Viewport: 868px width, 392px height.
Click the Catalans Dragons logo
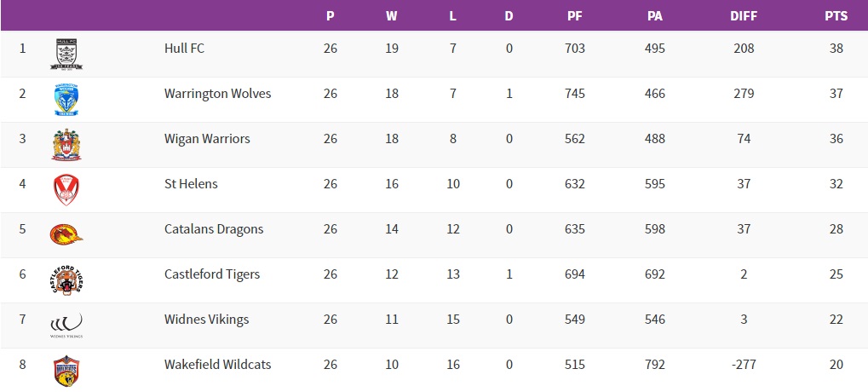(66, 233)
